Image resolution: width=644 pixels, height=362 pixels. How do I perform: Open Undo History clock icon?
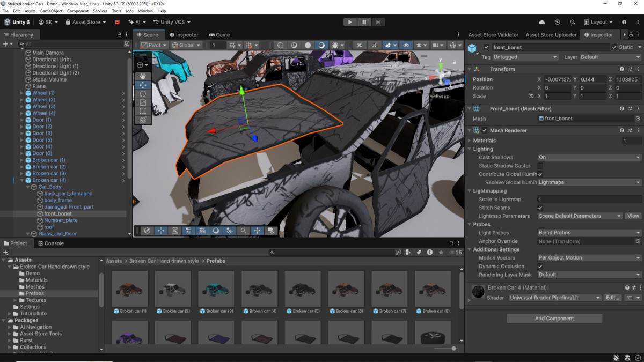coord(557,22)
